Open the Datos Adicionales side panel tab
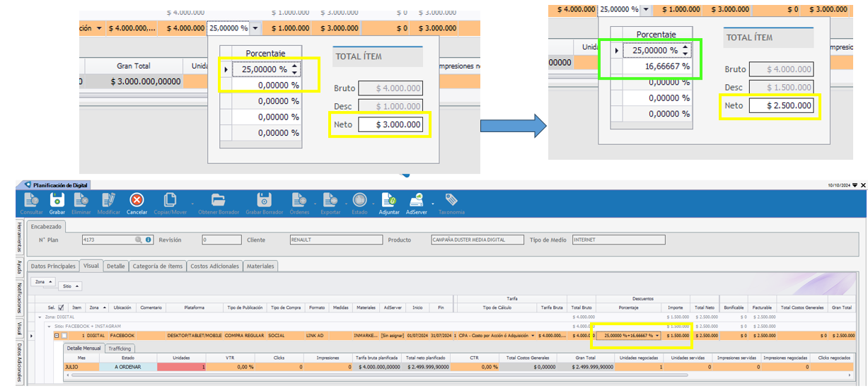 coord(19,363)
